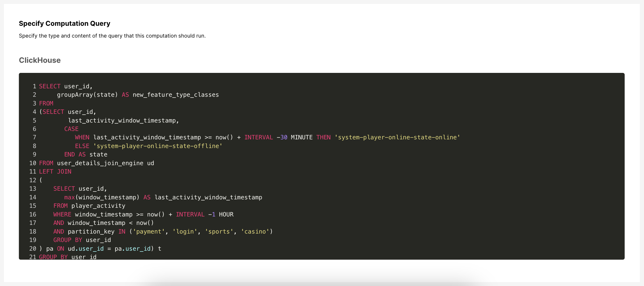Click the 'payment' partition key value
Screen dimensions: 644x286
[x=149, y=232]
